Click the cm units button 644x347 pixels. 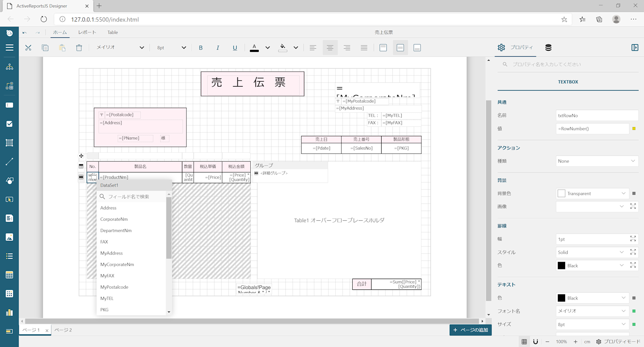(587, 342)
